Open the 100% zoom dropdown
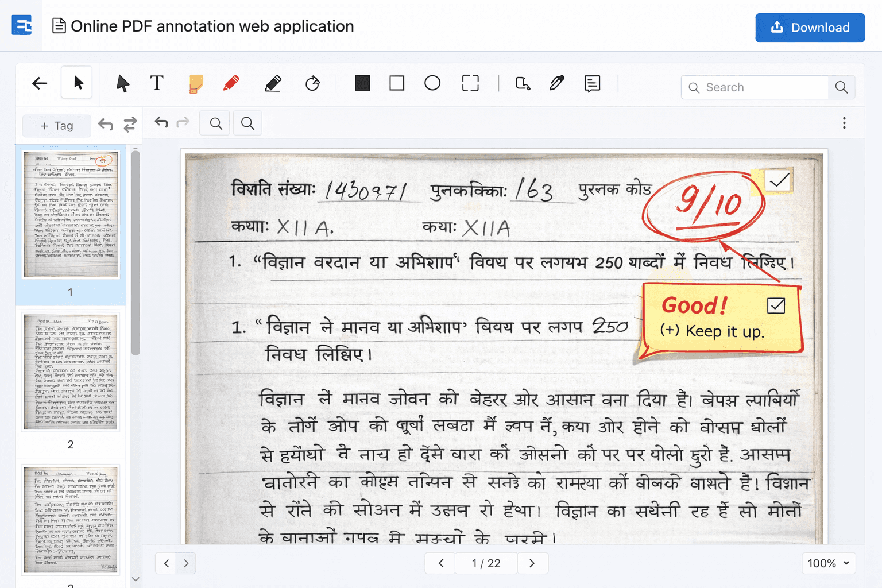Screen dimensions: 882x588 (829, 563)
